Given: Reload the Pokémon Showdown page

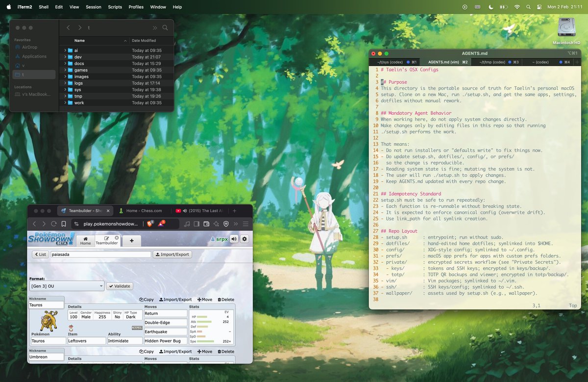Looking at the screenshot, I should [x=54, y=224].
